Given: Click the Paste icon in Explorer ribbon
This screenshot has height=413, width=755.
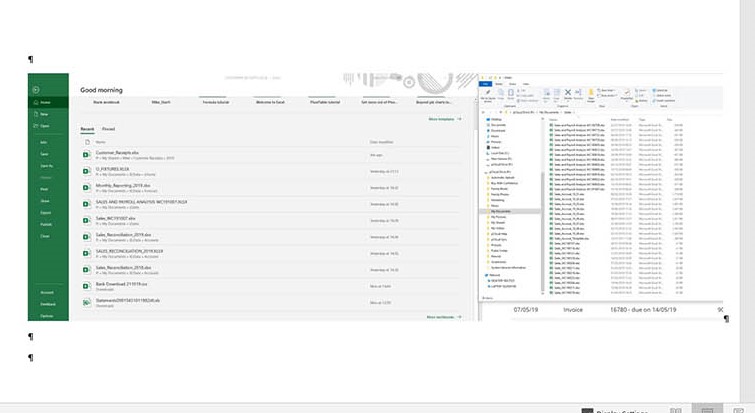Looking at the screenshot, I should 511,93.
